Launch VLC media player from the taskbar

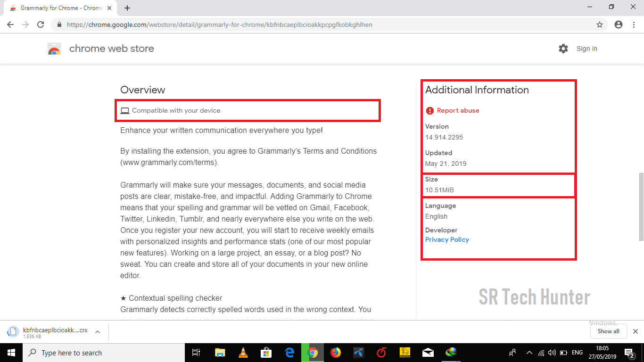[x=243, y=353]
